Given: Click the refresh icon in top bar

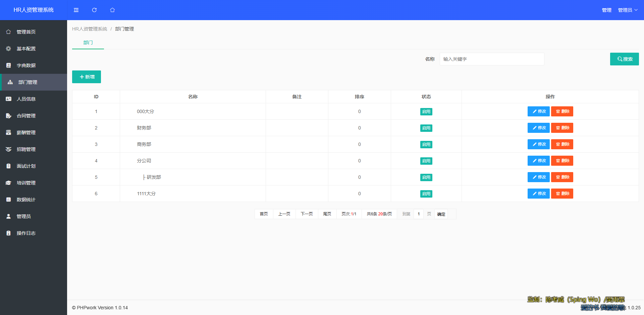Looking at the screenshot, I should pos(94,10).
